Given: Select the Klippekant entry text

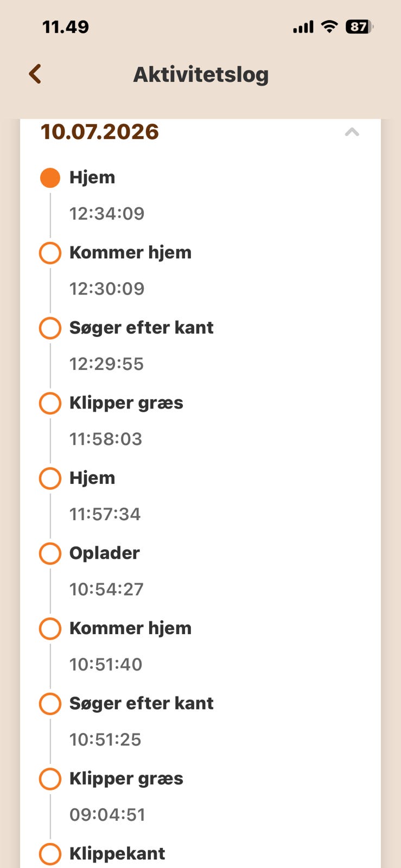Looking at the screenshot, I should (117, 854).
